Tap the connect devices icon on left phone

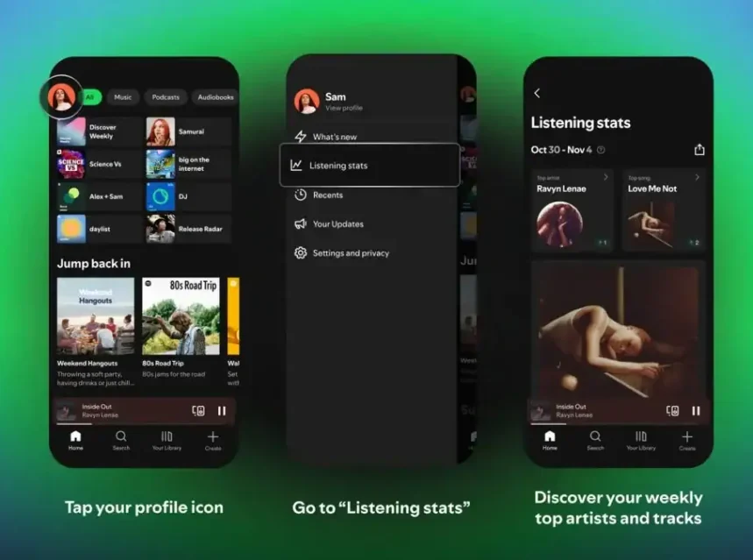tap(198, 411)
